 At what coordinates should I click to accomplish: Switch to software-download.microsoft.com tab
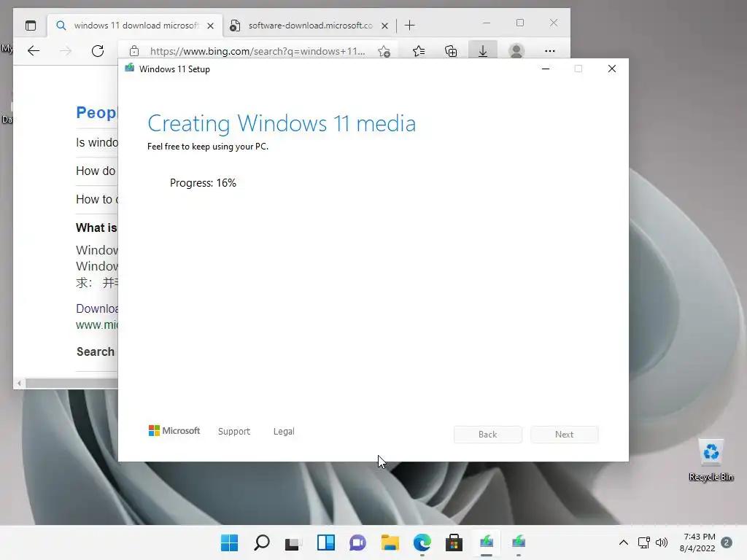(309, 26)
